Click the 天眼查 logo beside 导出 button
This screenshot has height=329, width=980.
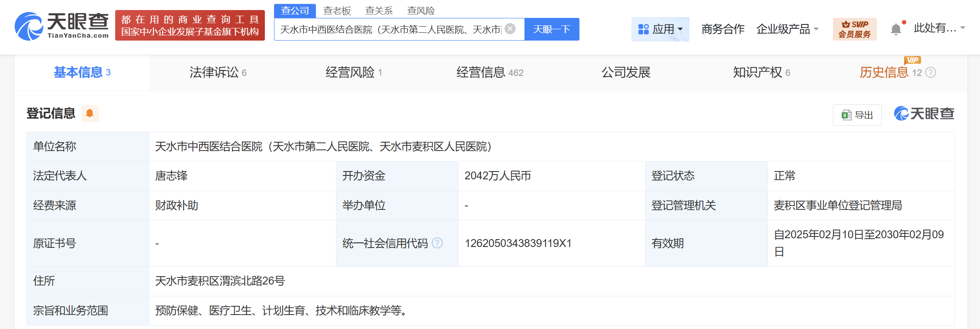[924, 114]
